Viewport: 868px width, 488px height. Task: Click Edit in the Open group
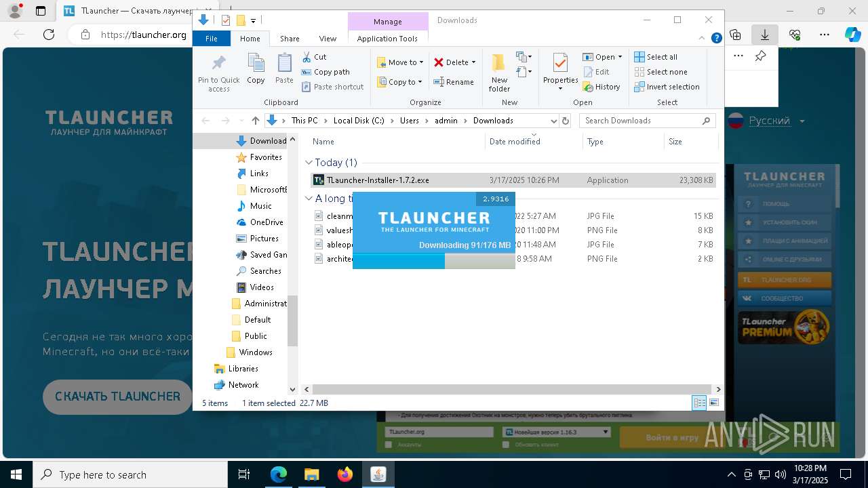595,72
